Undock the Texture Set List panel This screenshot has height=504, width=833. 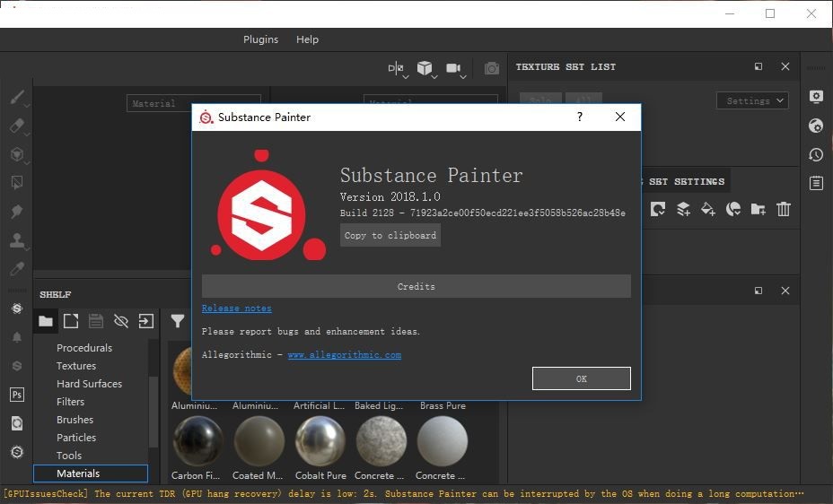coord(758,66)
